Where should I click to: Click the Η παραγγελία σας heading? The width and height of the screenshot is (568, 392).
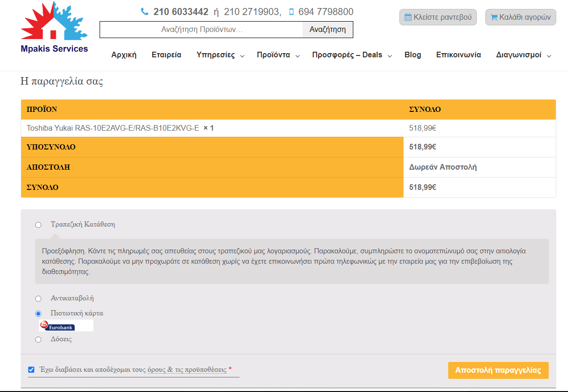tap(62, 81)
